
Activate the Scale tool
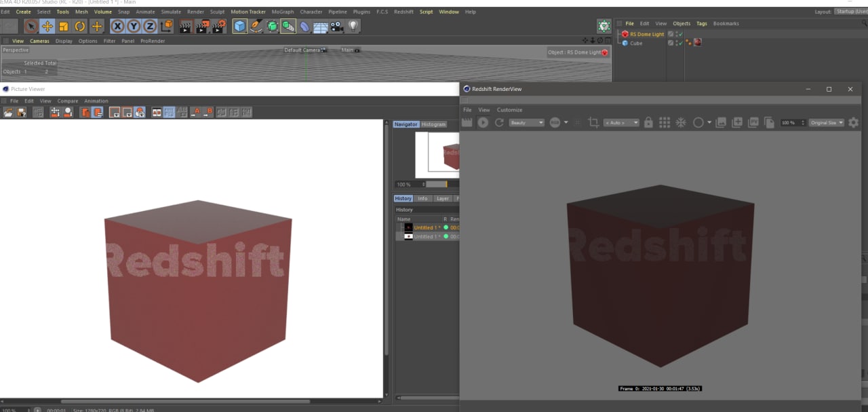point(64,26)
